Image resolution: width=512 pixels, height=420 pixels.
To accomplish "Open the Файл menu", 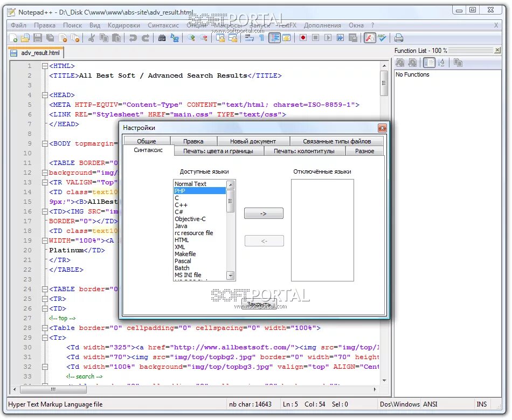I will (x=18, y=25).
